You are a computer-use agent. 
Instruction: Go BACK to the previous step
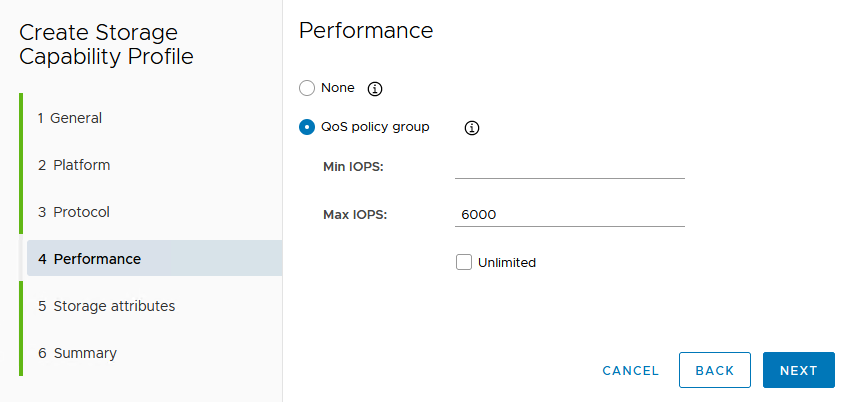click(x=714, y=370)
